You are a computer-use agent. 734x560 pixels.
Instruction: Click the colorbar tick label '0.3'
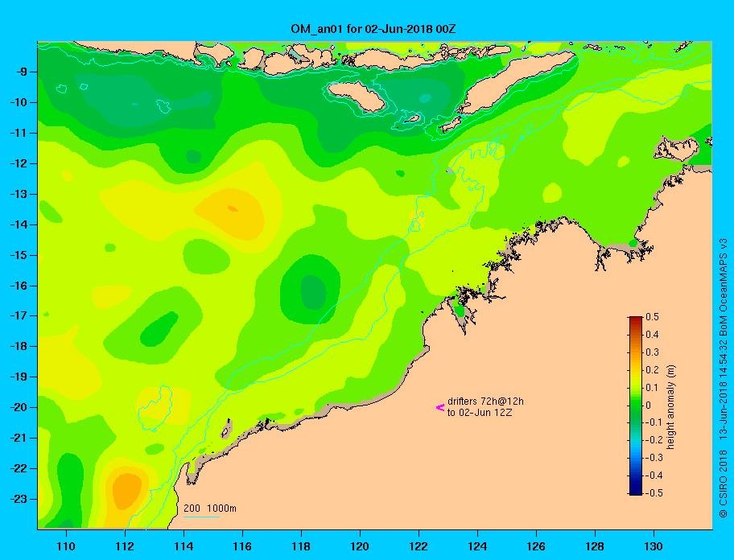click(x=652, y=352)
